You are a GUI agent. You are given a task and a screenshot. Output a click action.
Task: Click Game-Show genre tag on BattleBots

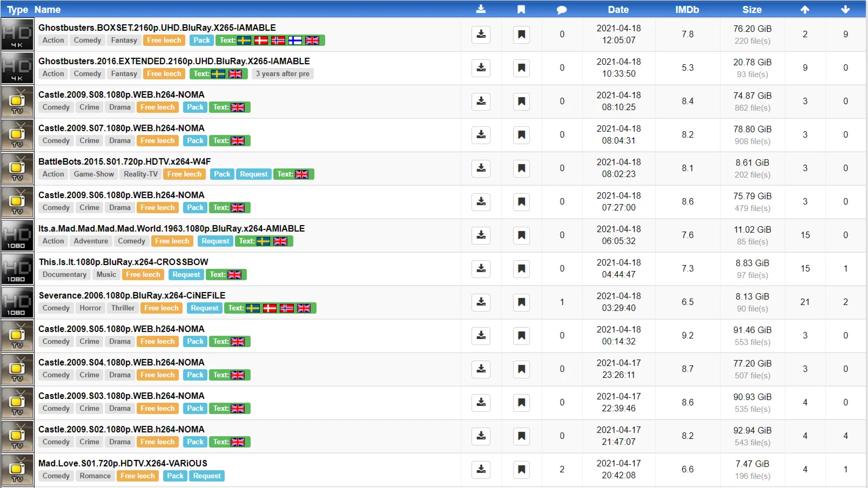[x=94, y=174]
